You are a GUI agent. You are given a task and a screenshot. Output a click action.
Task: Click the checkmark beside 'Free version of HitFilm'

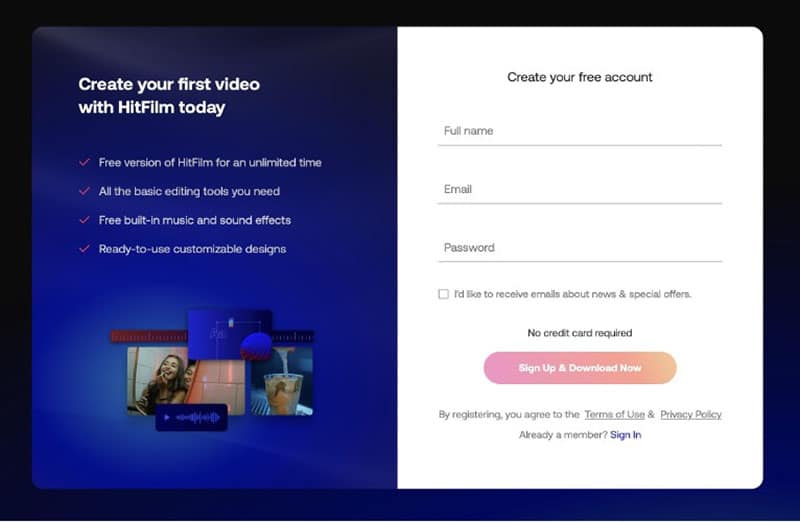coord(85,162)
